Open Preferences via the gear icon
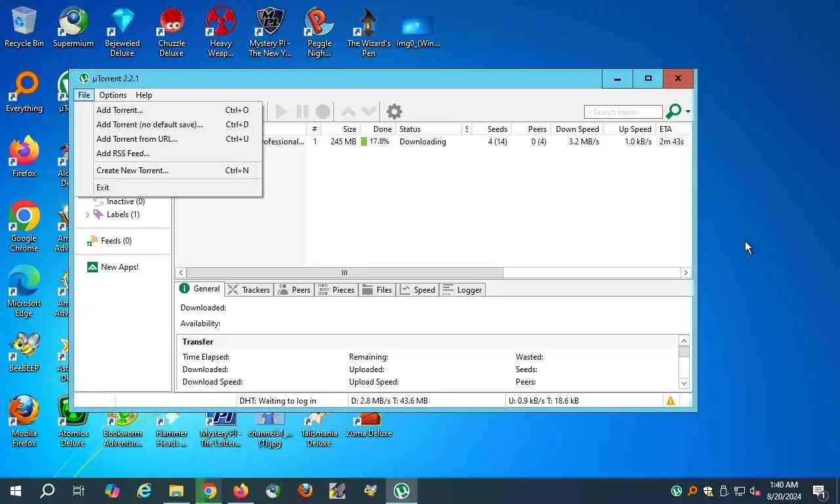Viewport: 840px width, 504px height. 394,112
